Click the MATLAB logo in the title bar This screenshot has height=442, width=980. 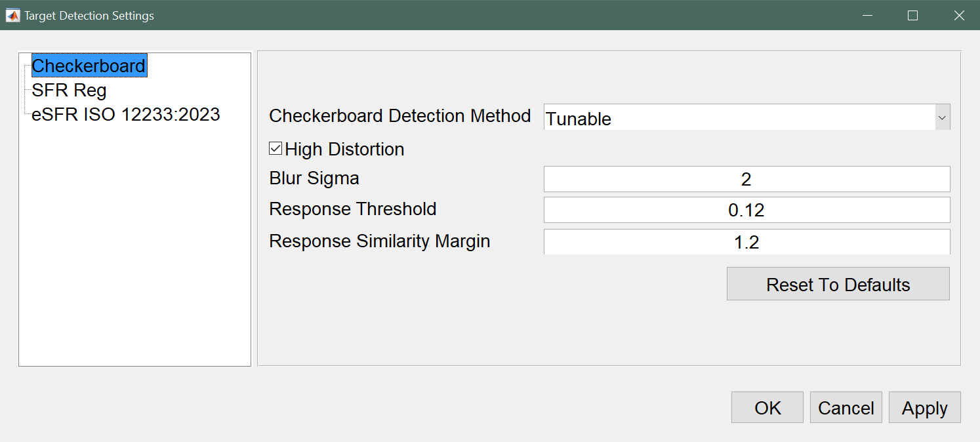tap(12, 15)
